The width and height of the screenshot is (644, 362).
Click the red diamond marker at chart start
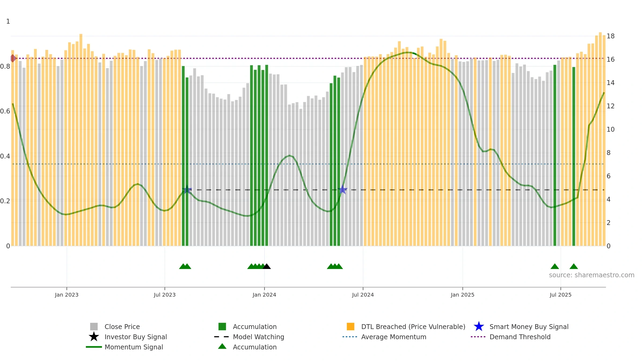[13, 58]
